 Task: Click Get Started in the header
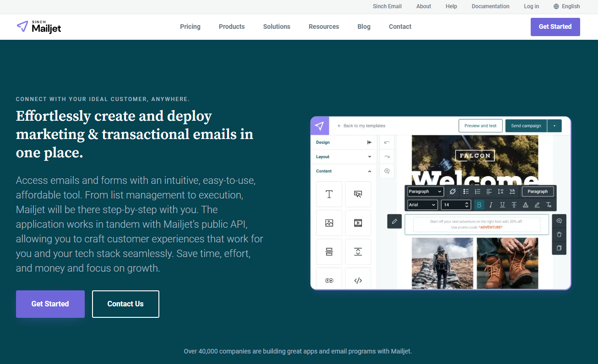555,27
